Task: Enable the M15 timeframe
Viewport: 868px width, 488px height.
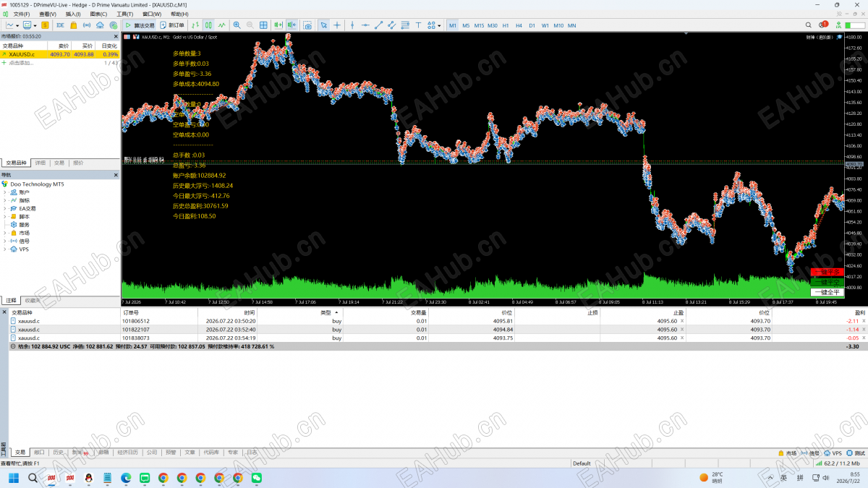Action: tap(479, 25)
